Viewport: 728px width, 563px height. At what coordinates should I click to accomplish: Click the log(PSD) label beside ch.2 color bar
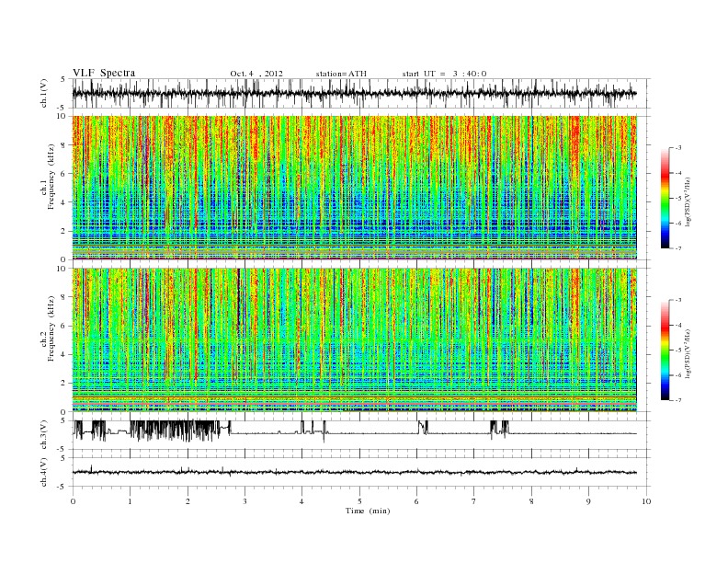(688, 353)
